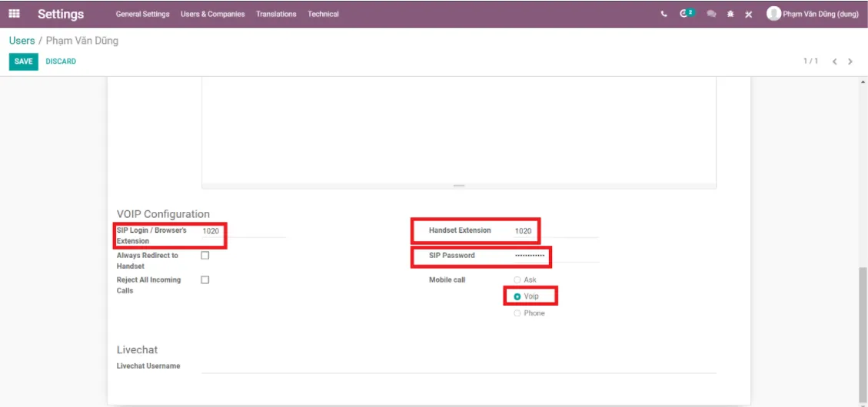Open Technical menu
The image size is (868, 407).
click(x=323, y=14)
